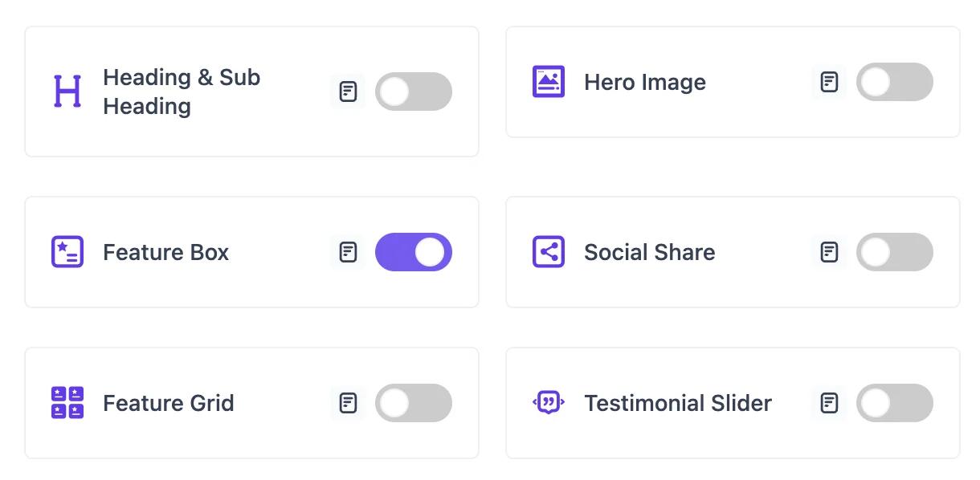Viewport: 980px width, 480px height.
Task: Open the docs icon for Feature Grid
Action: click(348, 403)
